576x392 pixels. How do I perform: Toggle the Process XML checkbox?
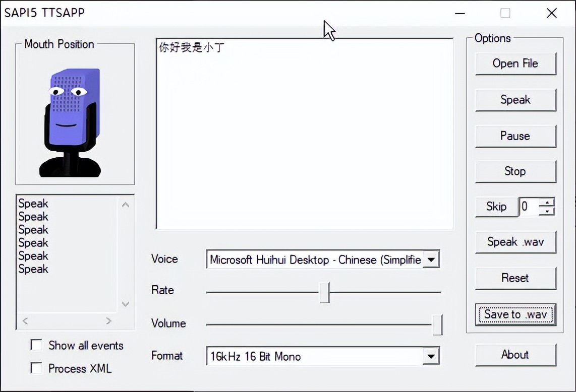[36, 368]
